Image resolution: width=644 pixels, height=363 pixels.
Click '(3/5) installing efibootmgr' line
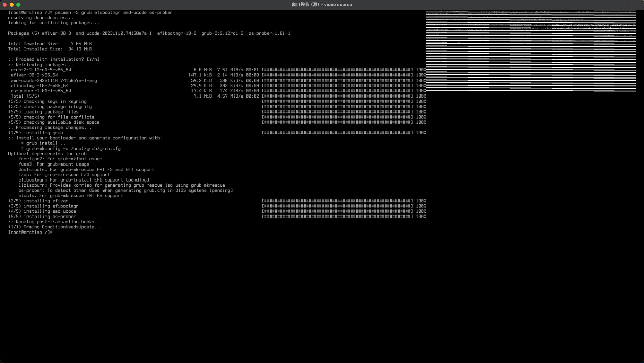point(43,206)
